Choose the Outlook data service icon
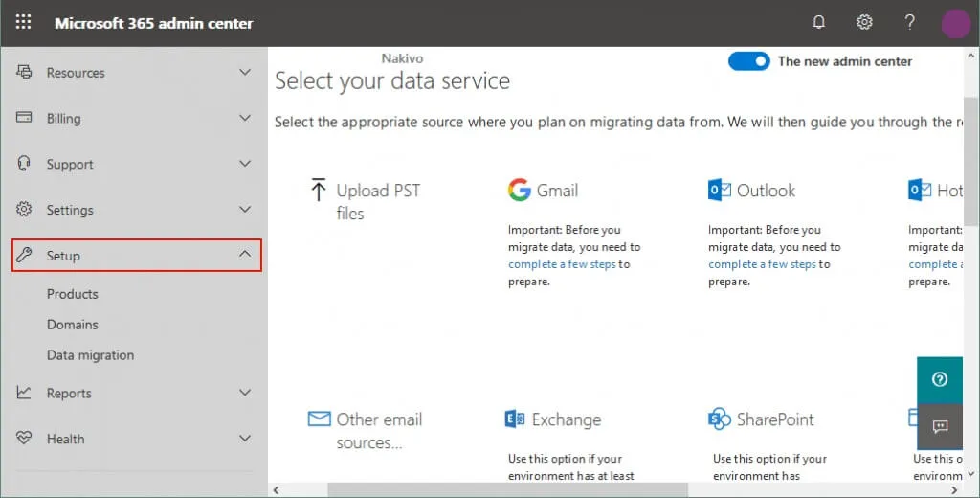 tap(720, 190)
